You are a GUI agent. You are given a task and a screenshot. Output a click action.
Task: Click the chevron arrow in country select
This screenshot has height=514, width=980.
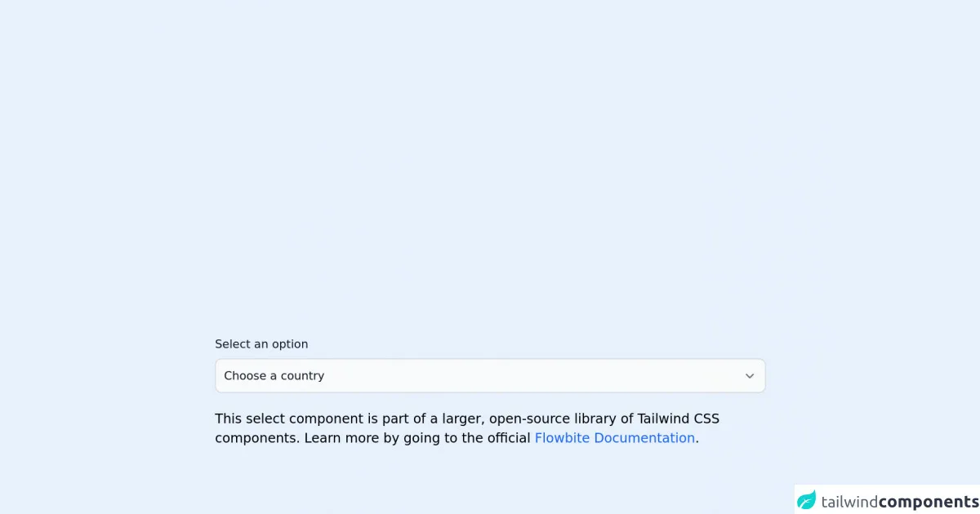[749, 376]
